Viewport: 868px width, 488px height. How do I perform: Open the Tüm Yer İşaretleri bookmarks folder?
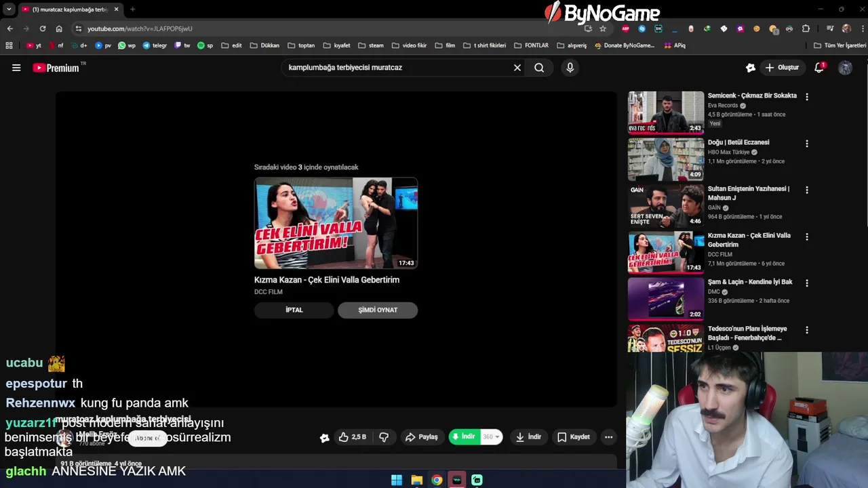[840, 45]
